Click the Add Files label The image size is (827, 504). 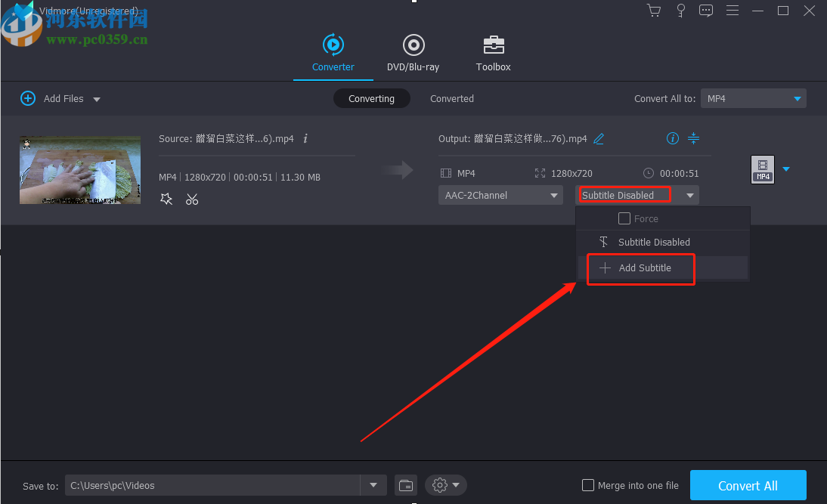point(63,98)
